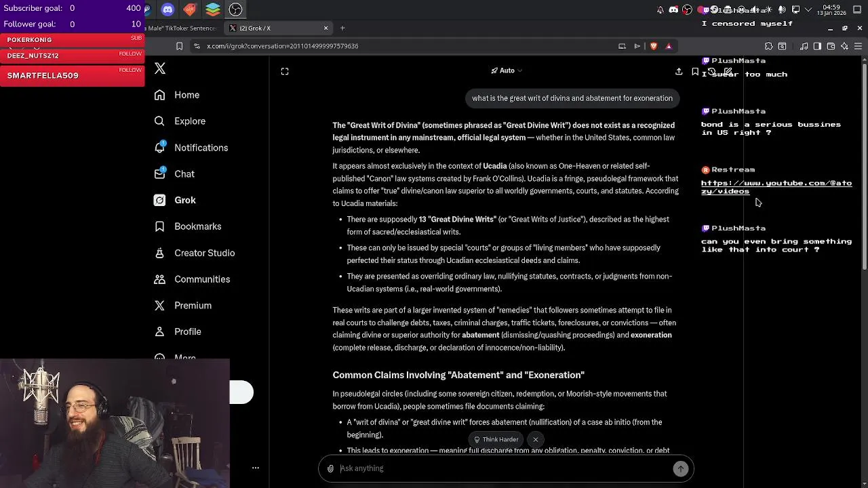Switch to the Grok / X tab
The height and width of the screenshot is (488, 868).
coord(278,28)
